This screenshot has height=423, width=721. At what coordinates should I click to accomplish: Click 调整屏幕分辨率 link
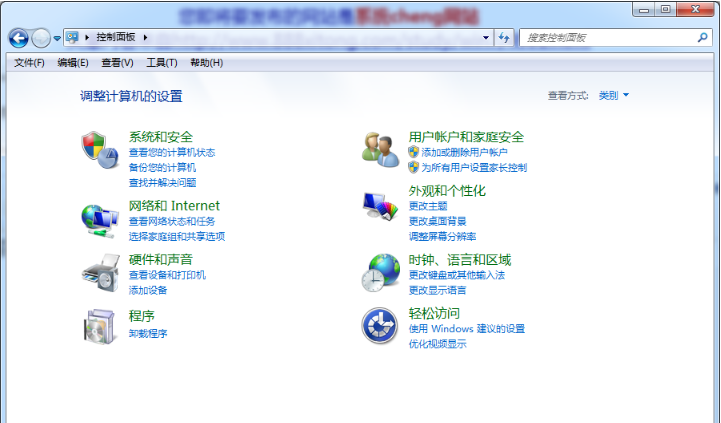pyautogui.click(x=442, y=236)
